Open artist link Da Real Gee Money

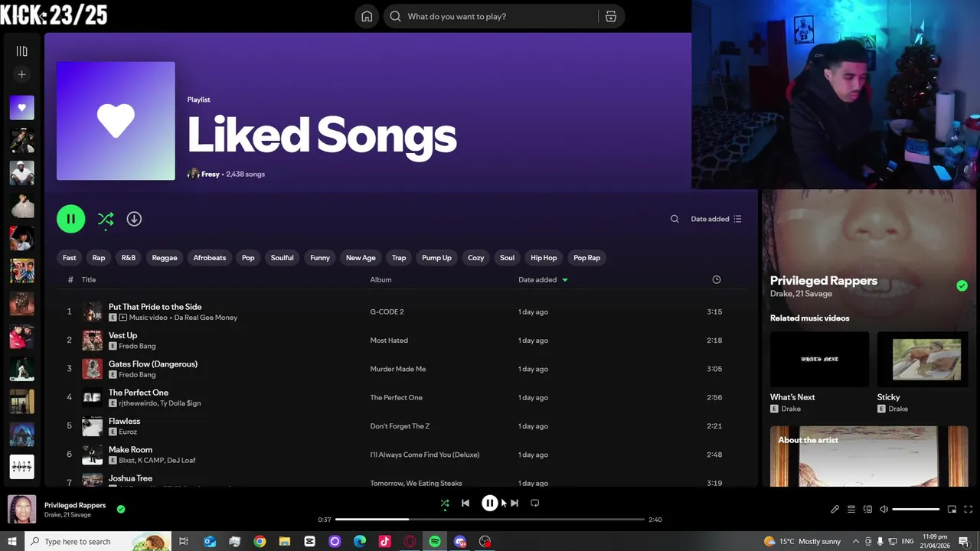coord(205,318)
